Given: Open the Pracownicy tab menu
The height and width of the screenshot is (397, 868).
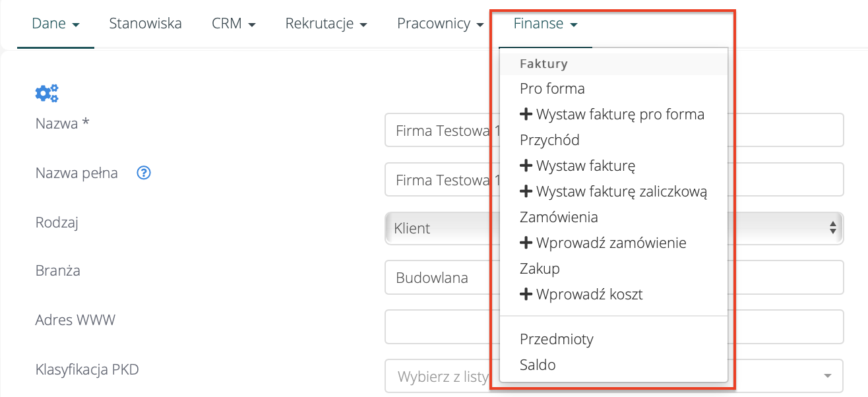Looking at the screenshot, I should pyautogui.click(x=440, y=24).
